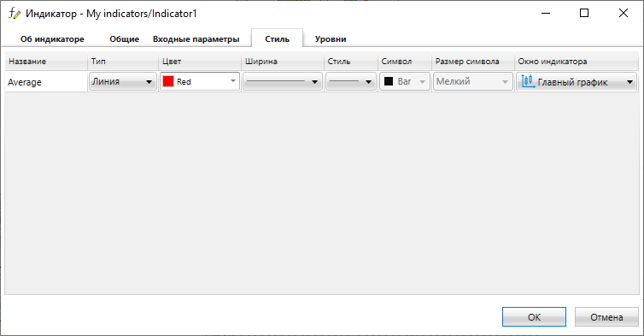644x336 pixels.
Task: Open the Мелкий symbol size dropdown
Action: click(472, 81)
